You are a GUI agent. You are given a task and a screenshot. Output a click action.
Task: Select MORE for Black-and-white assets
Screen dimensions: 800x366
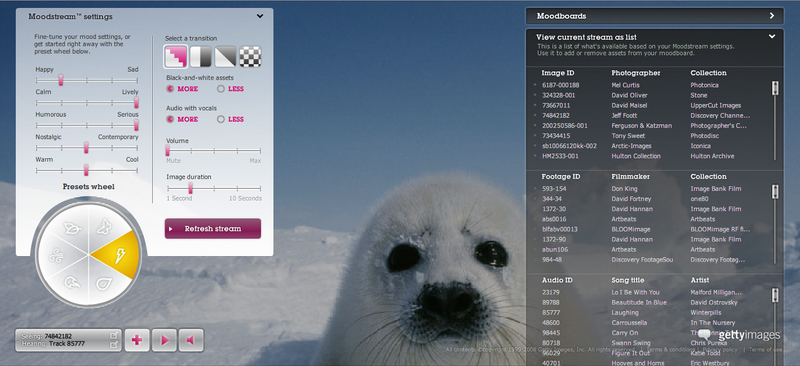pos(182,89)
